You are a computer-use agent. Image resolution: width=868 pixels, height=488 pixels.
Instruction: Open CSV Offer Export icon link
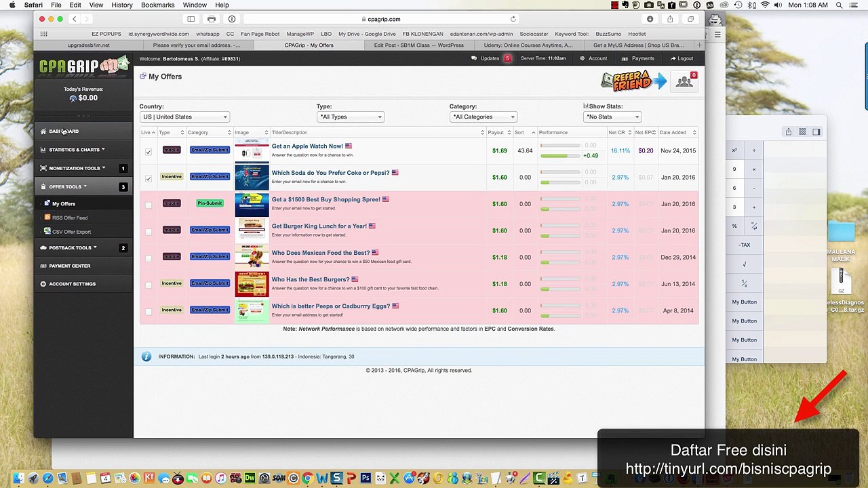click(x=47, y=231)
